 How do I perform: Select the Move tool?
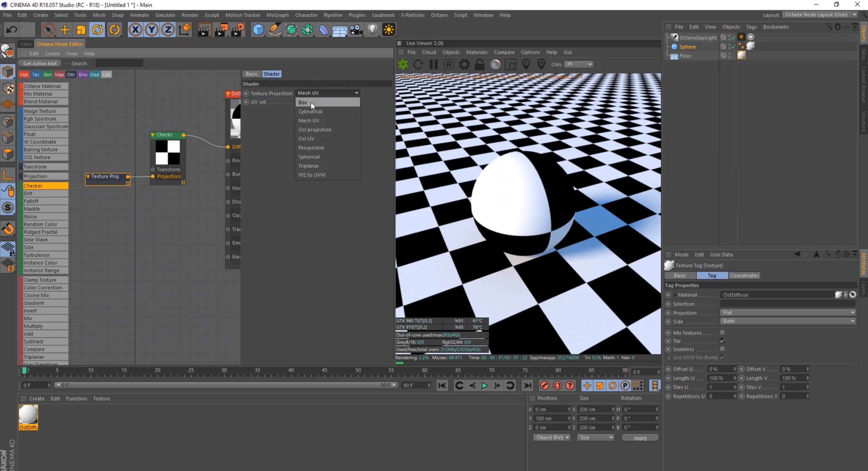(x=65, y=30)
